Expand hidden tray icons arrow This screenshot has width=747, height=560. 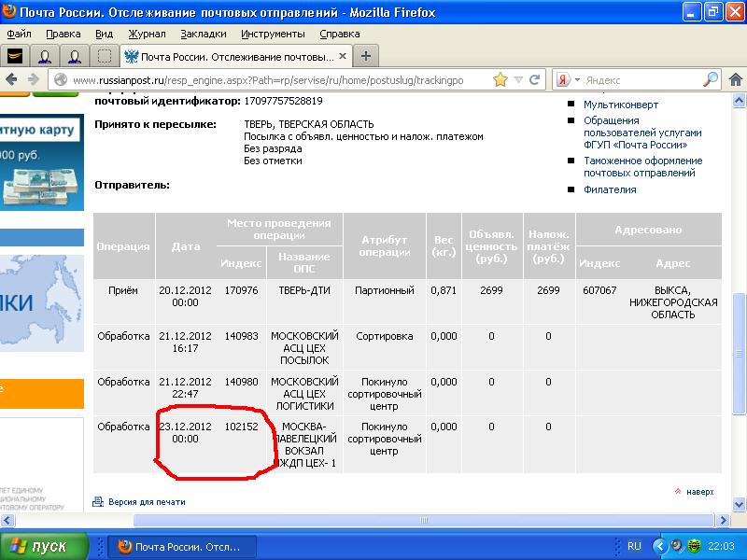tap(660, 546)
